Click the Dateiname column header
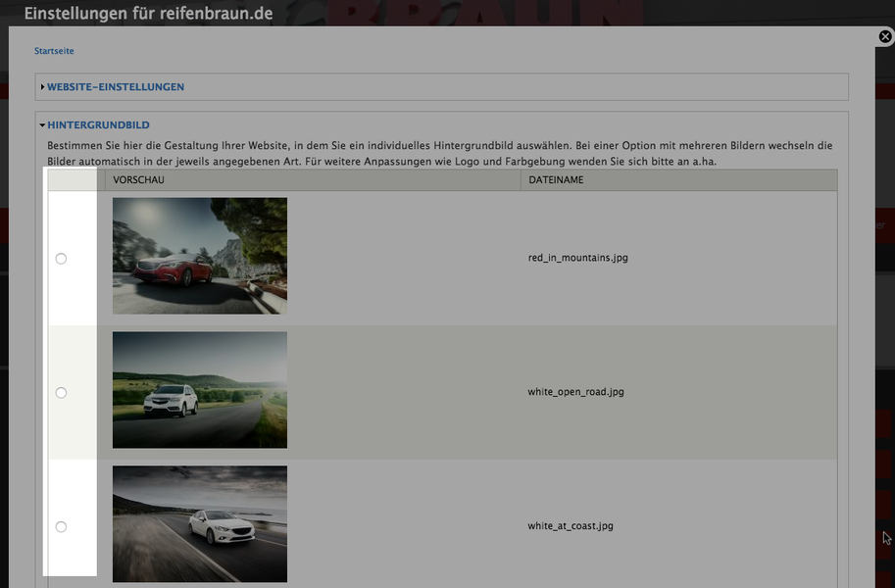 556,180
